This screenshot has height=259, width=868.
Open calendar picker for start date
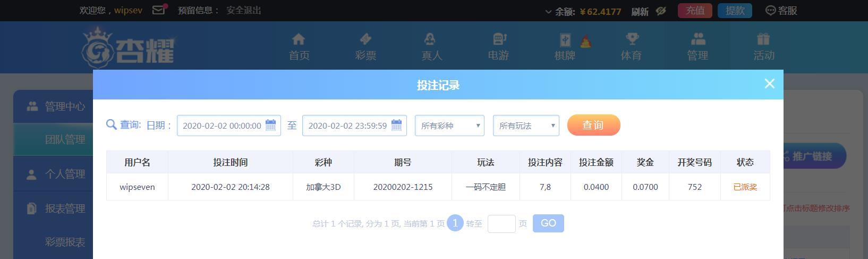pyautogui.click(x=270, y=126)
